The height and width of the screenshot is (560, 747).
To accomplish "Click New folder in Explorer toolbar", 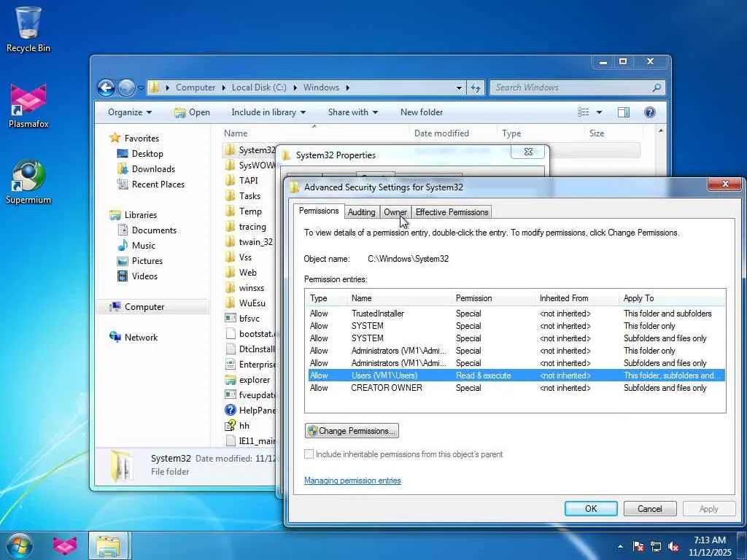I will (422, 112).
